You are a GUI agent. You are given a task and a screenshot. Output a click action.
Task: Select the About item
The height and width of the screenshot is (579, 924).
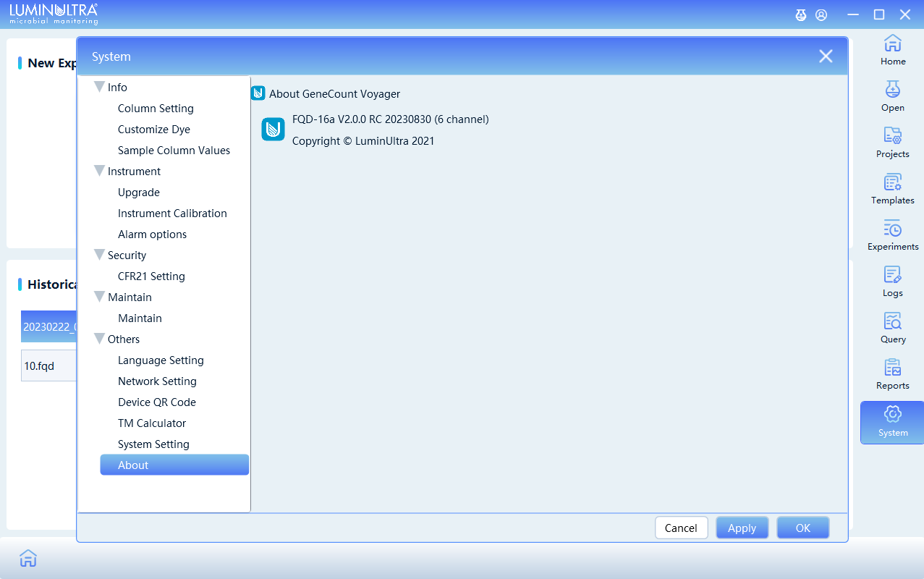(x=174, y=465)
